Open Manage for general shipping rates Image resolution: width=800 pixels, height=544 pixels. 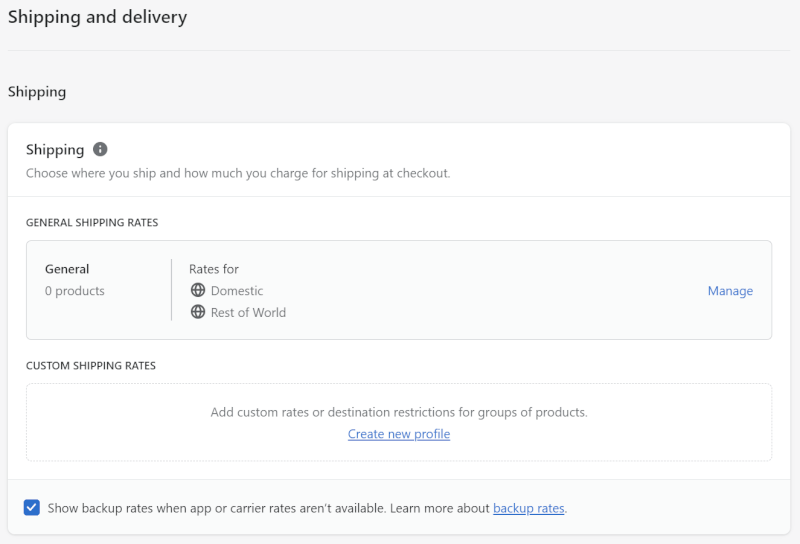click(730, 291)
